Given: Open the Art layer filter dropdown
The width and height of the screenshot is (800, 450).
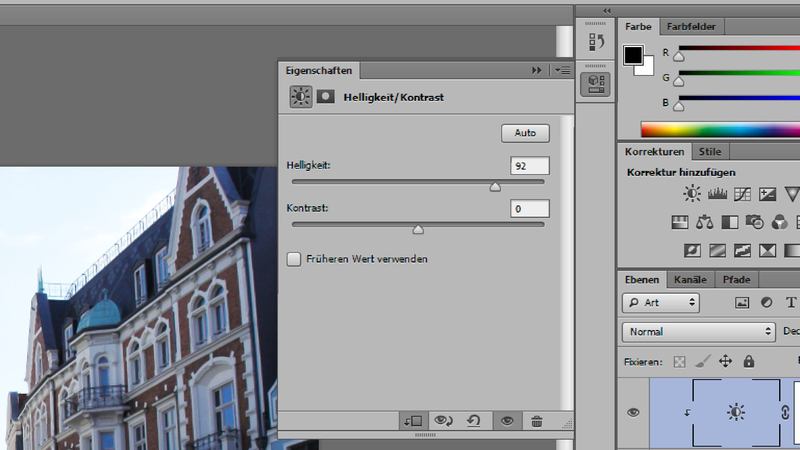Looking at the screenshot, I should [x=660, y=302].
